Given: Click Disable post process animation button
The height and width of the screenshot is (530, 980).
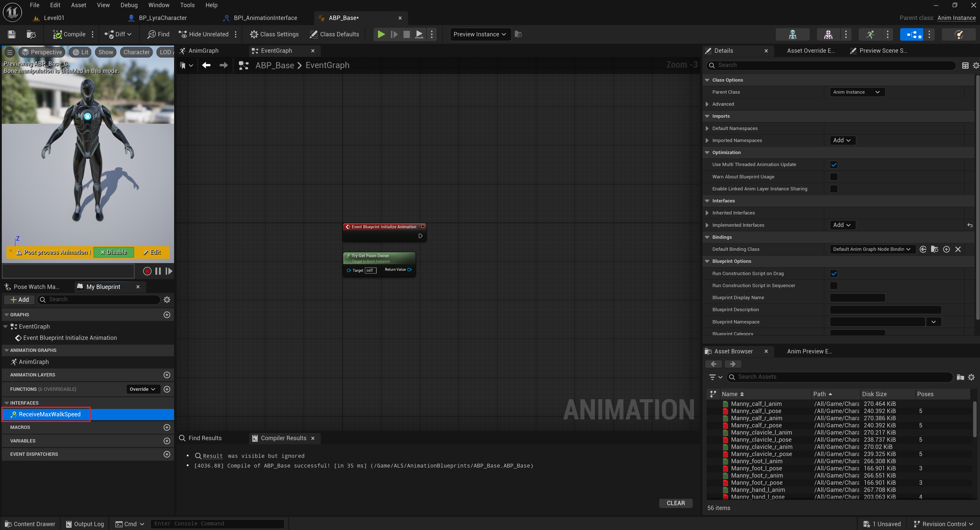Looking at the screenshot, I should point(113,252).
